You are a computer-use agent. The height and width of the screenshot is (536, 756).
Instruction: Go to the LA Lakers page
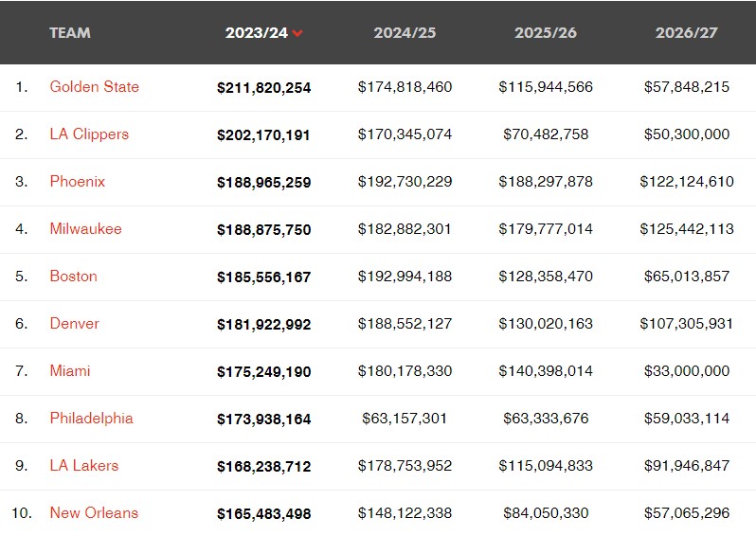(84, 465)
